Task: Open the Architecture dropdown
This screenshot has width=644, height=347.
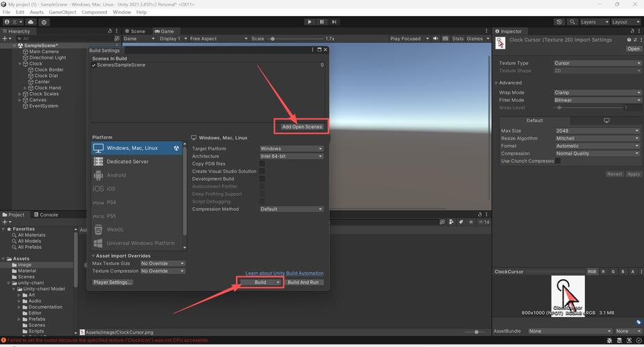Action: (x=291, y=156)
